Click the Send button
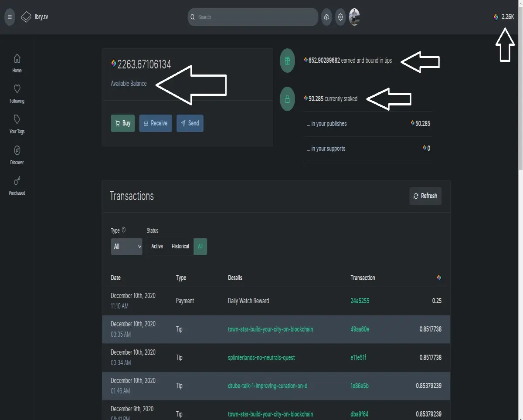This screenshot has width=523, height=420. 190,123
